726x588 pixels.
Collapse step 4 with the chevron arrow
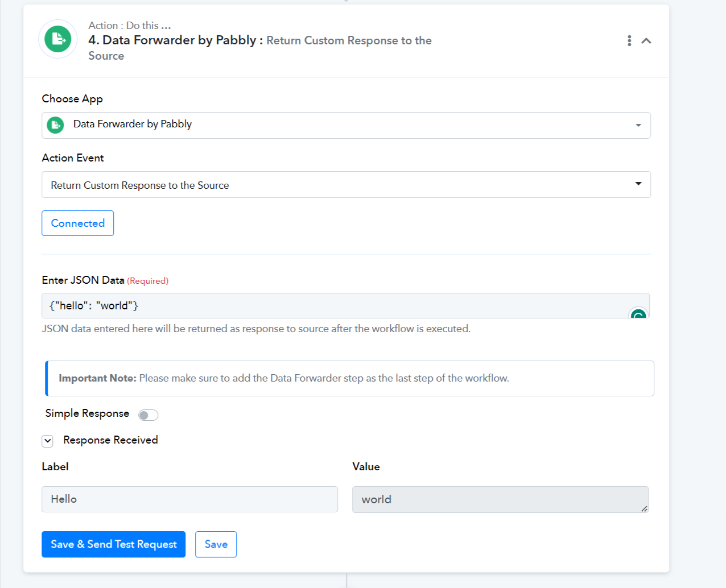pyautogui.click(x=646, y=40)
